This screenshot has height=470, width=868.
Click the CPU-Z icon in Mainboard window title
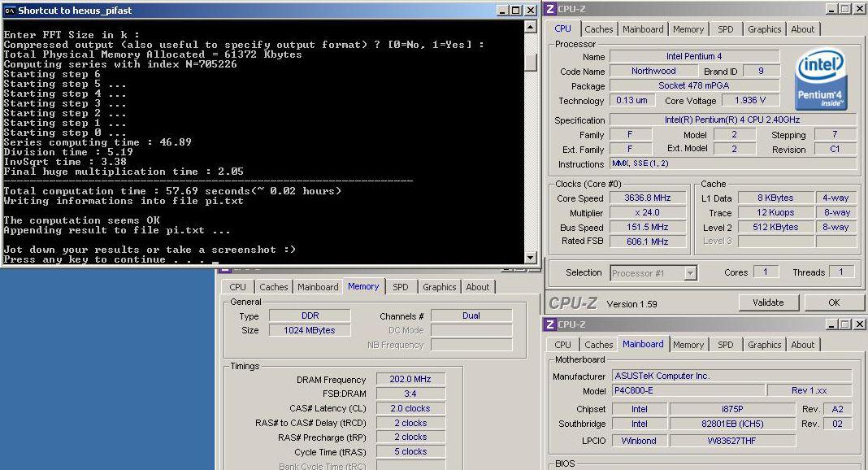pyautogui.click(x=550, y=324)
